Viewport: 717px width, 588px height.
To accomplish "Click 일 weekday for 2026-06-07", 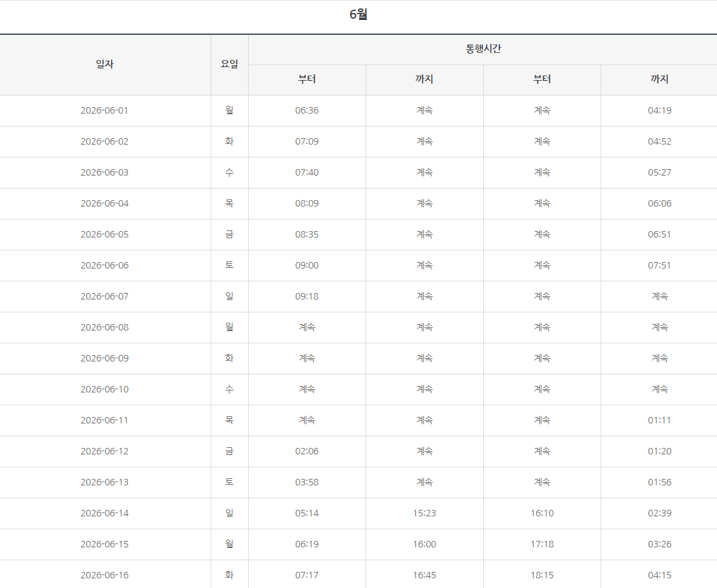I will (229, 296).
